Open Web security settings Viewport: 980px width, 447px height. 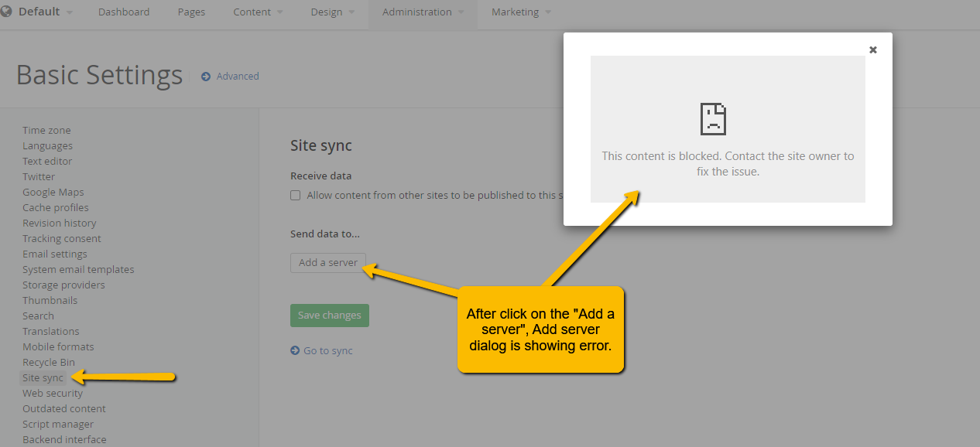(53, 394)
